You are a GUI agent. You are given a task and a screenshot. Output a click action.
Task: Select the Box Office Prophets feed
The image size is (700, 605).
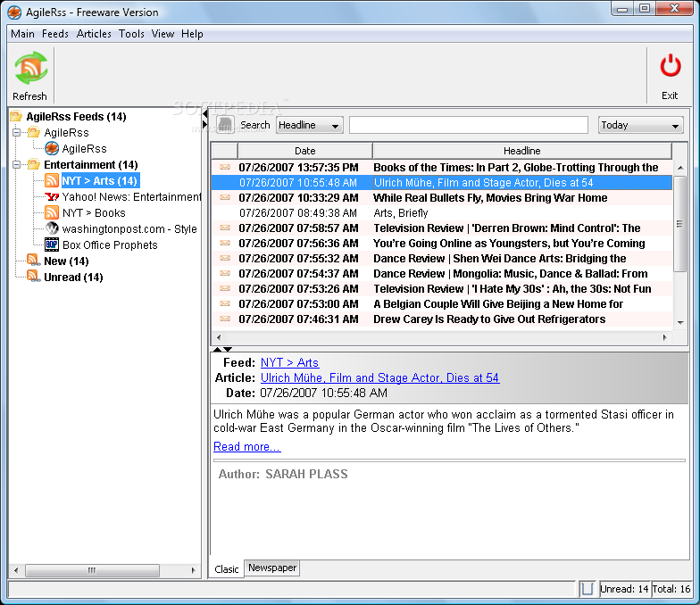[110, 244]
